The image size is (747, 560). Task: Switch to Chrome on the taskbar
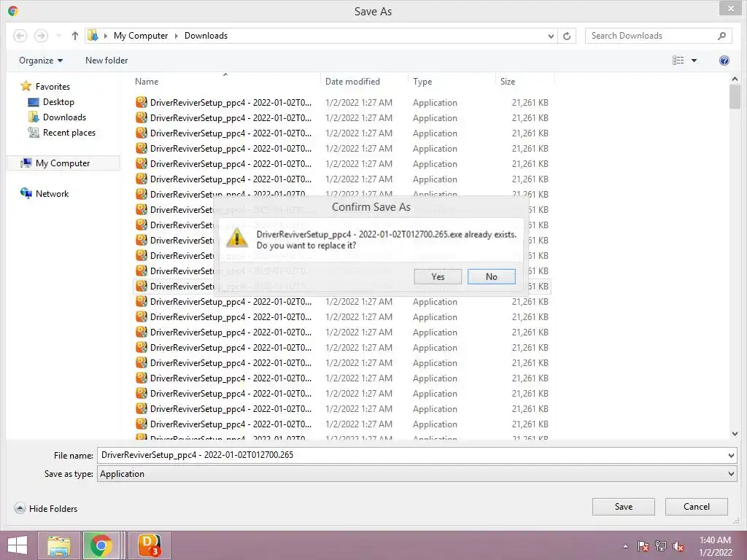point(101,545)
